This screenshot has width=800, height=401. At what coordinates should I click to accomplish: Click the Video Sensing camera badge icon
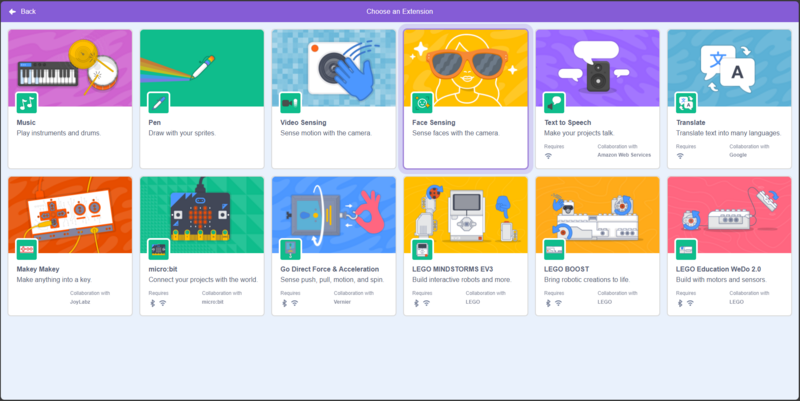point(290,103)
